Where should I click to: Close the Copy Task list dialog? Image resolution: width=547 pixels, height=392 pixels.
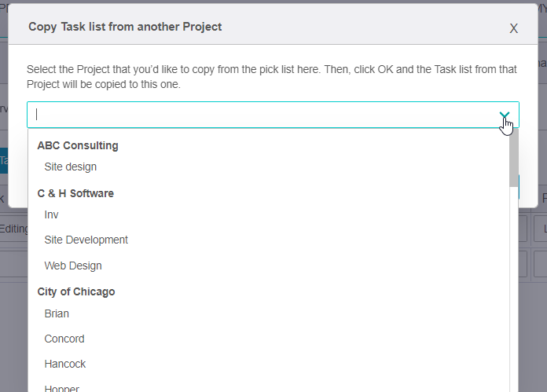[513, 28]
